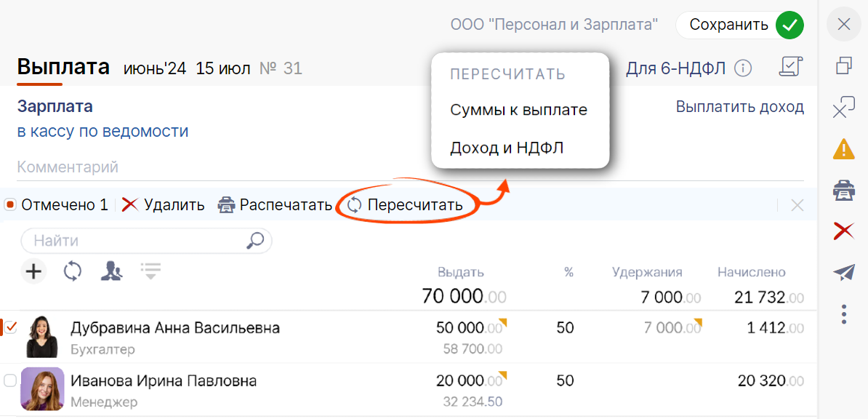This screenshot has width=868, height=419.
Task: Click the employees group icon
Action: click(111, 272)
